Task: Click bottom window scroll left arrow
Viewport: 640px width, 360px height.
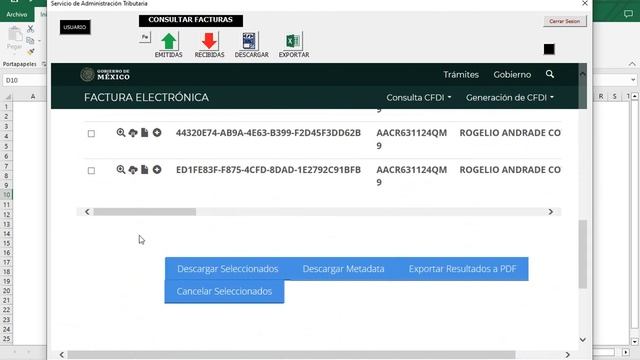Action: 62,355
